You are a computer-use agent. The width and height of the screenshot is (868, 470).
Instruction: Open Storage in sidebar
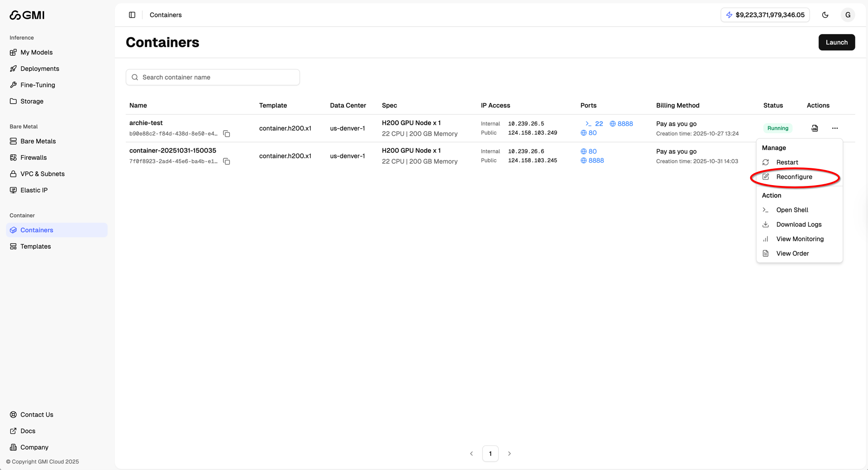(x=57, y=101)
